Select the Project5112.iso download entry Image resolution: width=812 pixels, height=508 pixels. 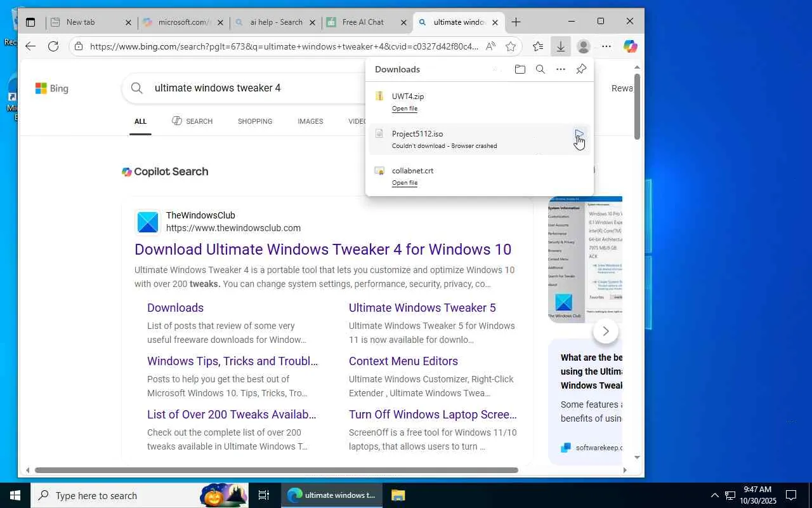tap(480, 139)
